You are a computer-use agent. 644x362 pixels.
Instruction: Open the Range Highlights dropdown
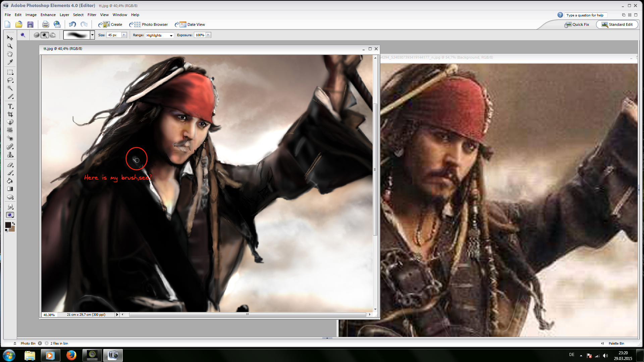171,35
